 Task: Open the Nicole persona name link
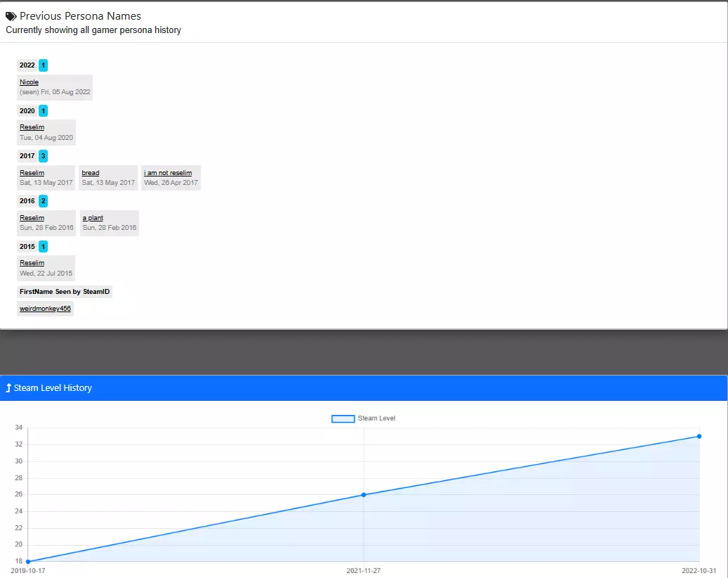click(29, 82)
